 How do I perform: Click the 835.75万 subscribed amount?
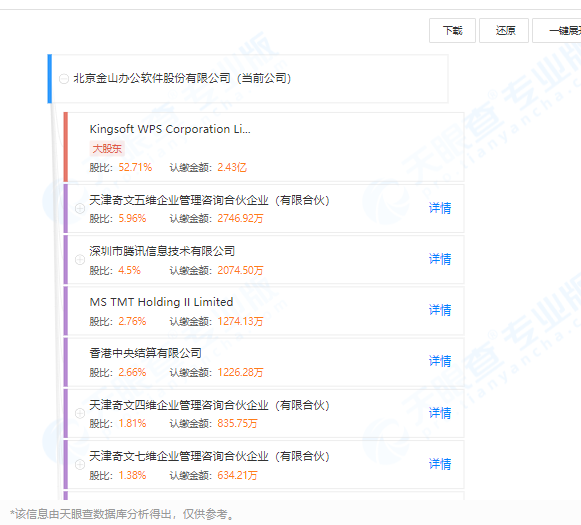click(237, 423)
